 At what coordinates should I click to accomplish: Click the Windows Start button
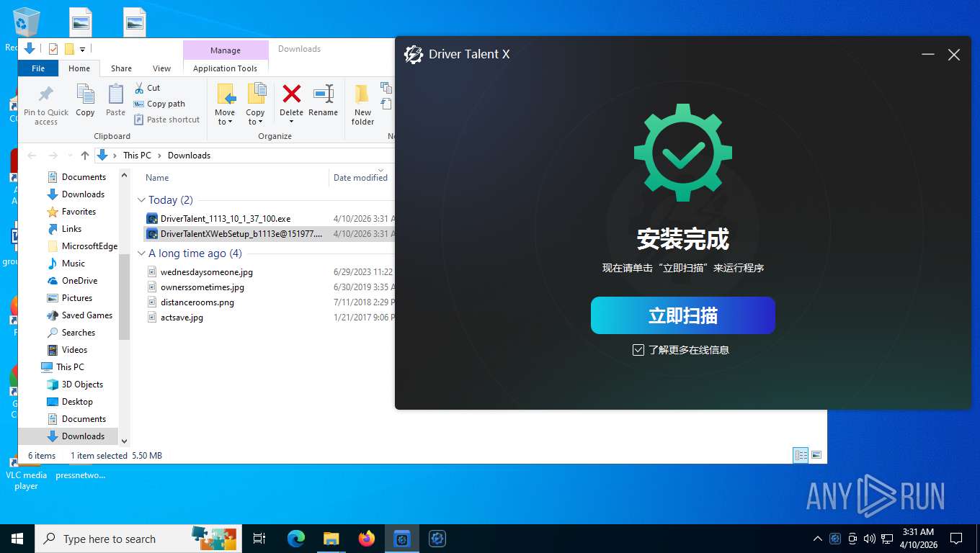click(x=17, y=539)
